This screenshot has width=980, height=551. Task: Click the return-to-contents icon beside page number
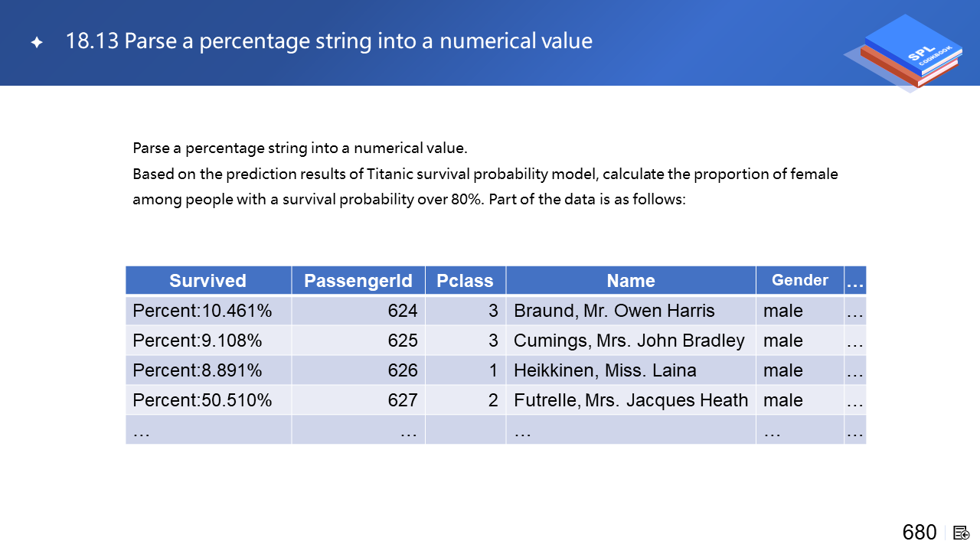click(962, 533)
